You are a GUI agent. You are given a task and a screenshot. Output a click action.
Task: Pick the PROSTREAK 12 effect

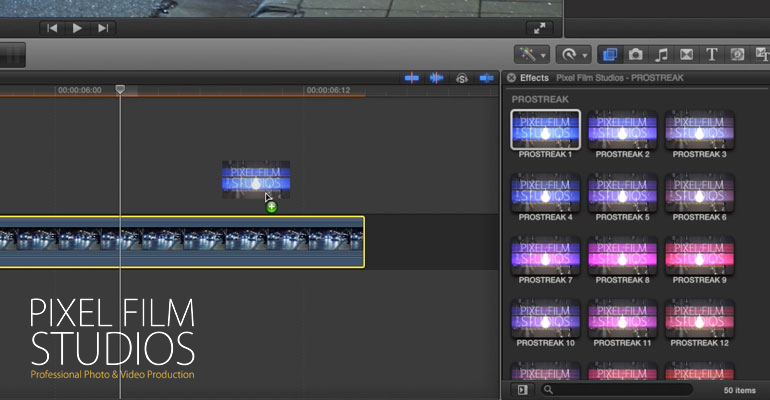699,318
